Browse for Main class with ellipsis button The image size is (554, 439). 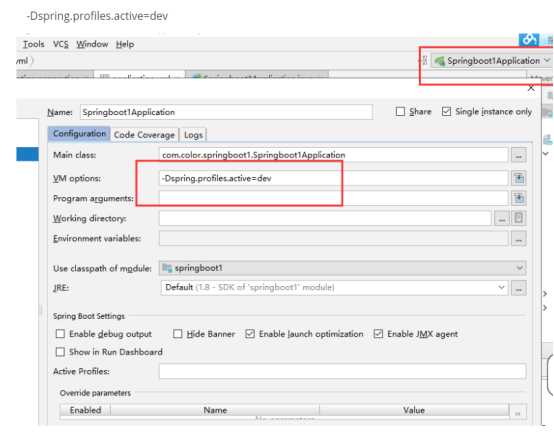click(518, 156)
